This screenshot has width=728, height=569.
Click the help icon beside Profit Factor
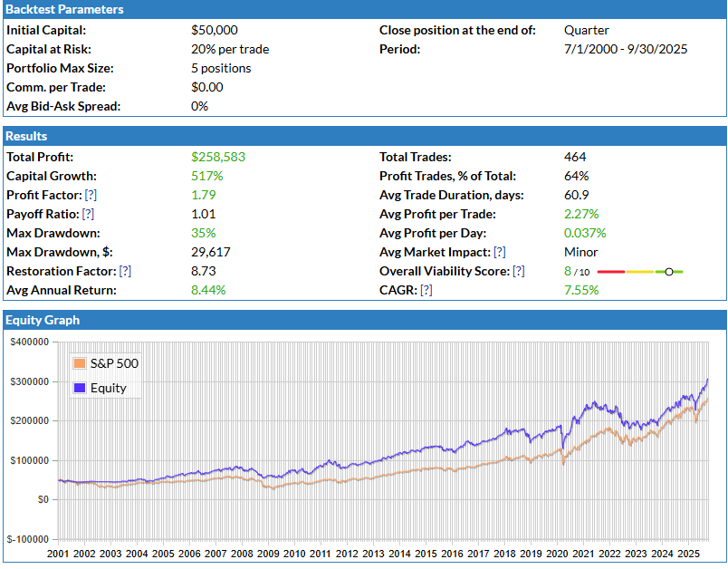point(91,195)
